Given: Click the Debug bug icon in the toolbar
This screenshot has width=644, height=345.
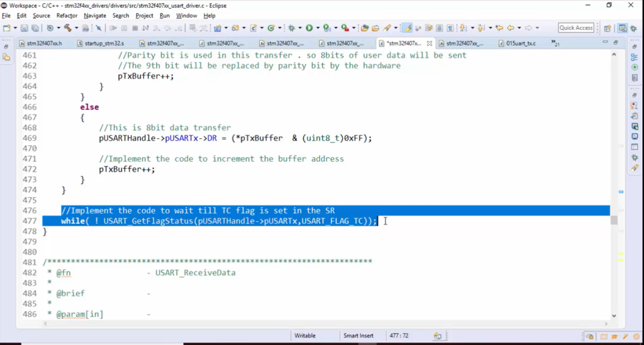Looking at the screenshot, I should point(292,28).
